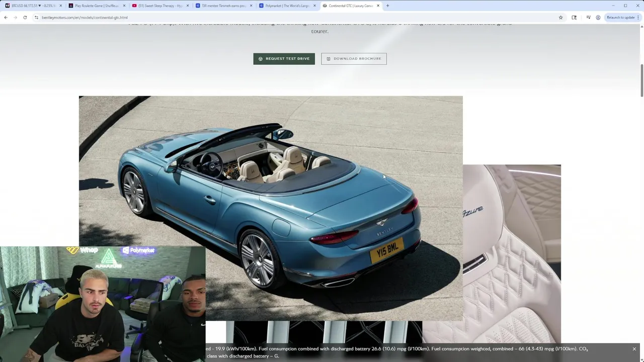644x362 pixels.
Task: Go back to the previous page
Action: tap(6, 17)
